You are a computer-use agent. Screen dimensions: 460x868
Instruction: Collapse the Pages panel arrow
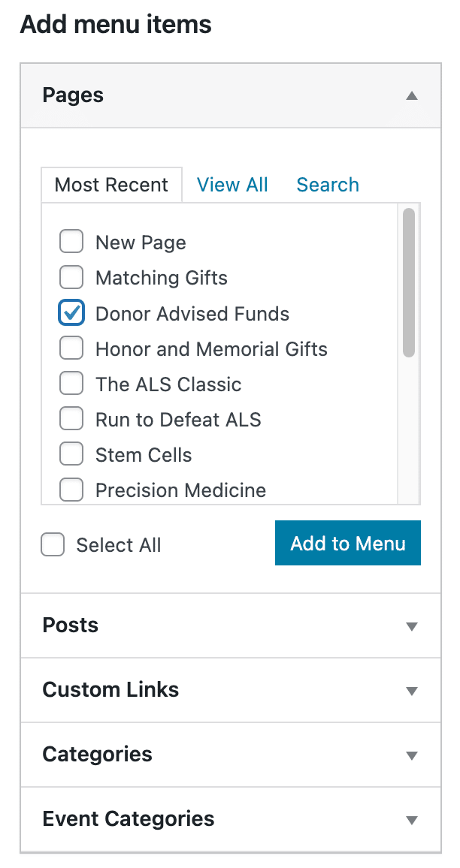(411, 96)
